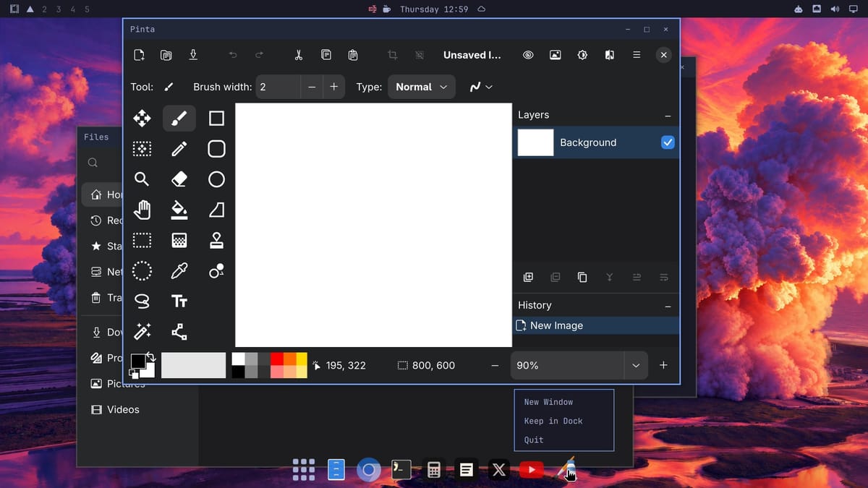This screenshot has height=488, width=868.
Task: Select the Text tool
Action: tap(179, 301)
